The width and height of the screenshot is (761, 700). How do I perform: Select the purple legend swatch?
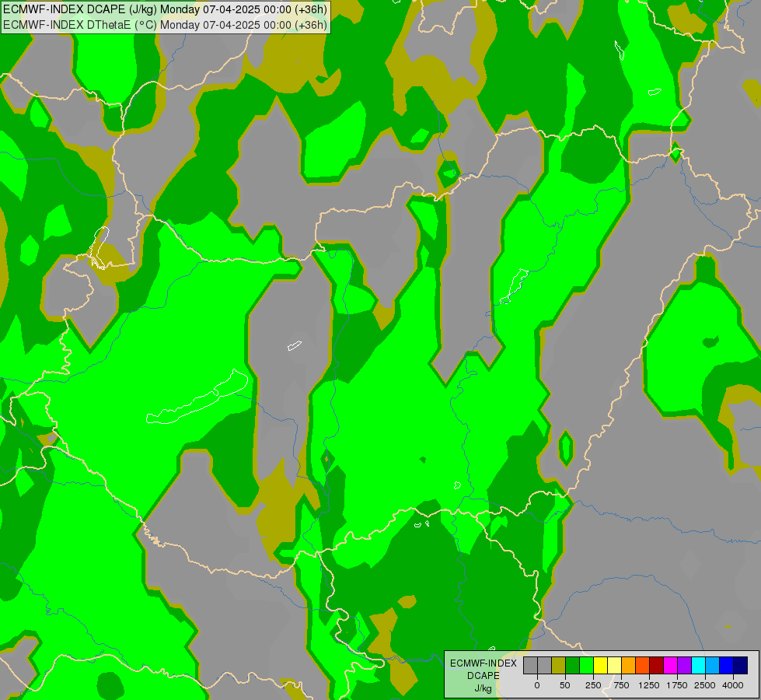tap(684, 665)
